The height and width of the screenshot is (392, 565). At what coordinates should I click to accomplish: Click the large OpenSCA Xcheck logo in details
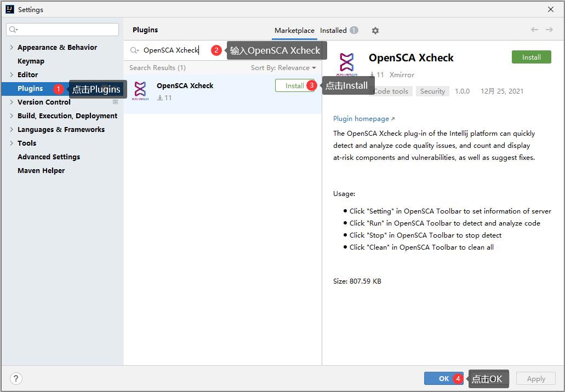point(347,64)
